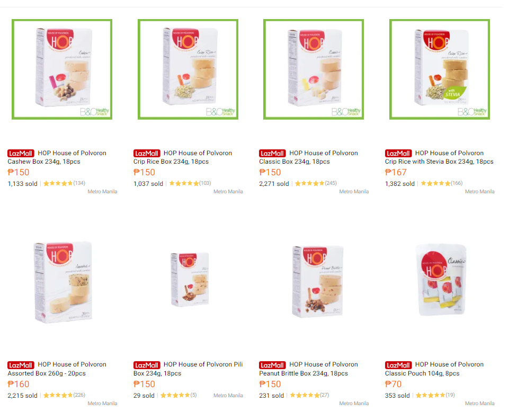Click LazMall badge on Assorted Box listing
Screen dimensions: 509x420
[x=21, y=365]
